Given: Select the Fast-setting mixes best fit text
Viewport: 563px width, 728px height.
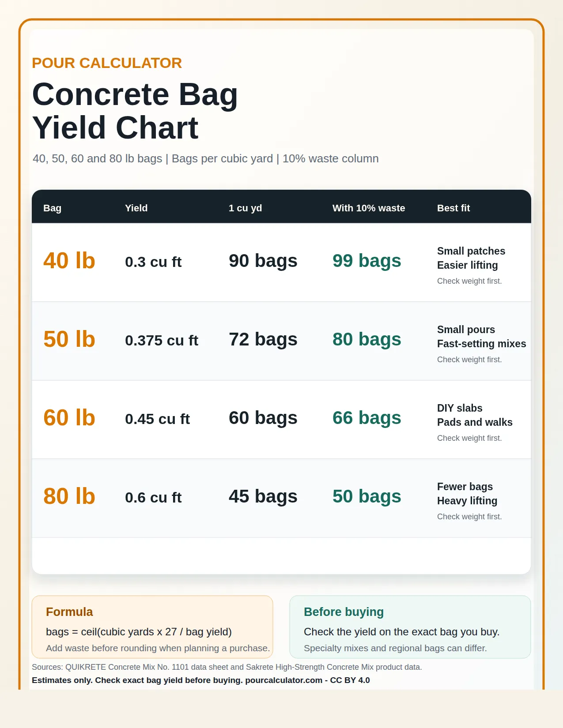Looking at the screenshot, I should 481,344.
